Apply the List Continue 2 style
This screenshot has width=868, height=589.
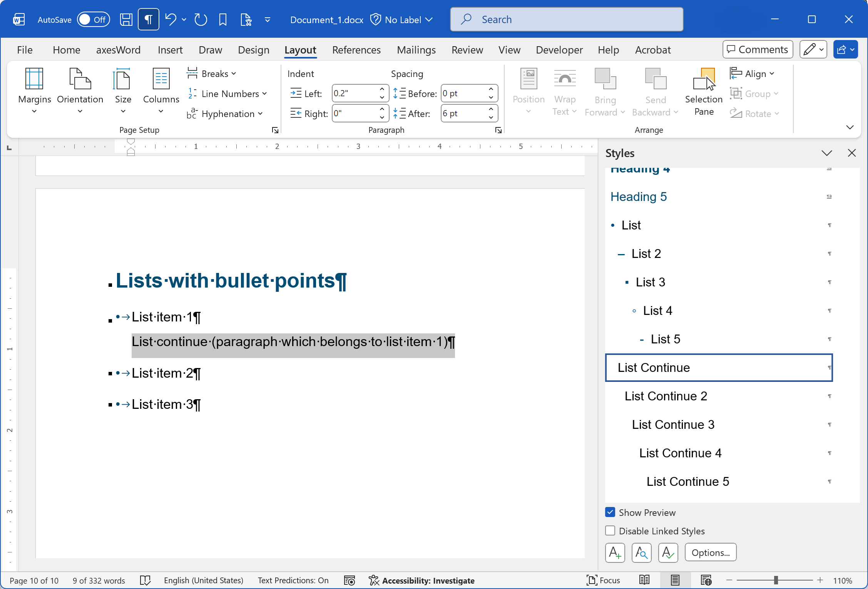click(x=719, y=396)
